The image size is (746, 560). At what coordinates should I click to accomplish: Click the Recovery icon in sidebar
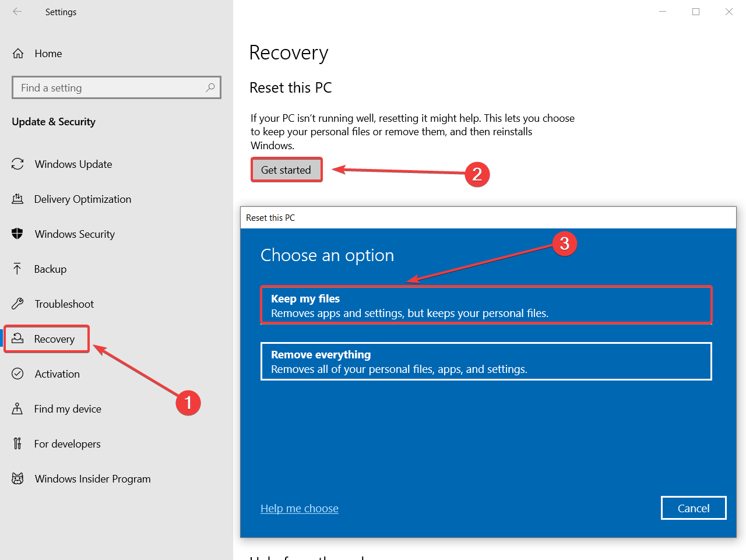click(17, 339)
